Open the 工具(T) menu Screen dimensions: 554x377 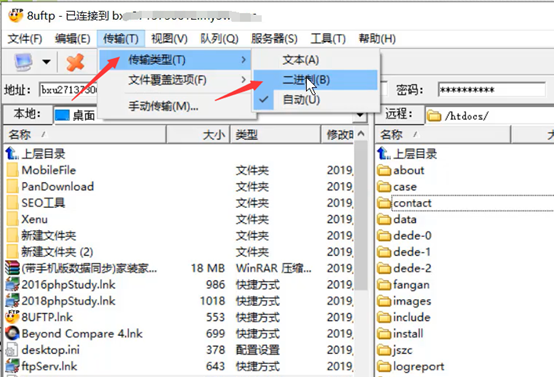click(328, 39)
